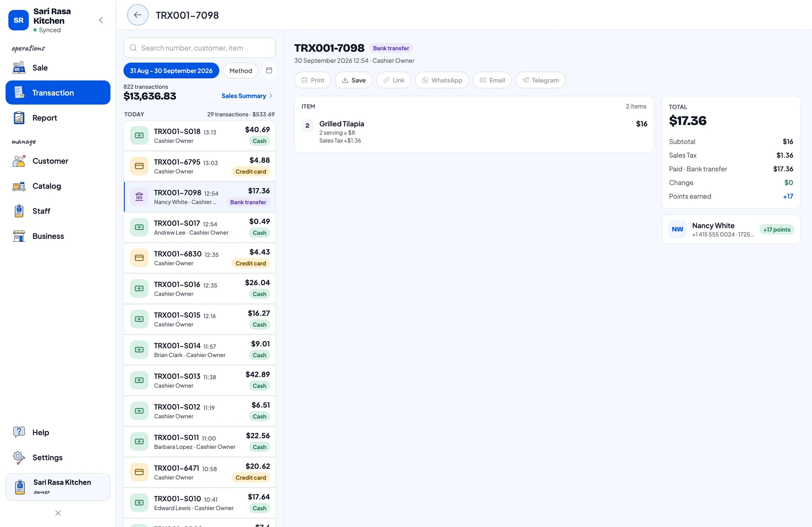The image size is (812, 527).
Task: Go to Customer management
Action: click(x=58, y=161)
